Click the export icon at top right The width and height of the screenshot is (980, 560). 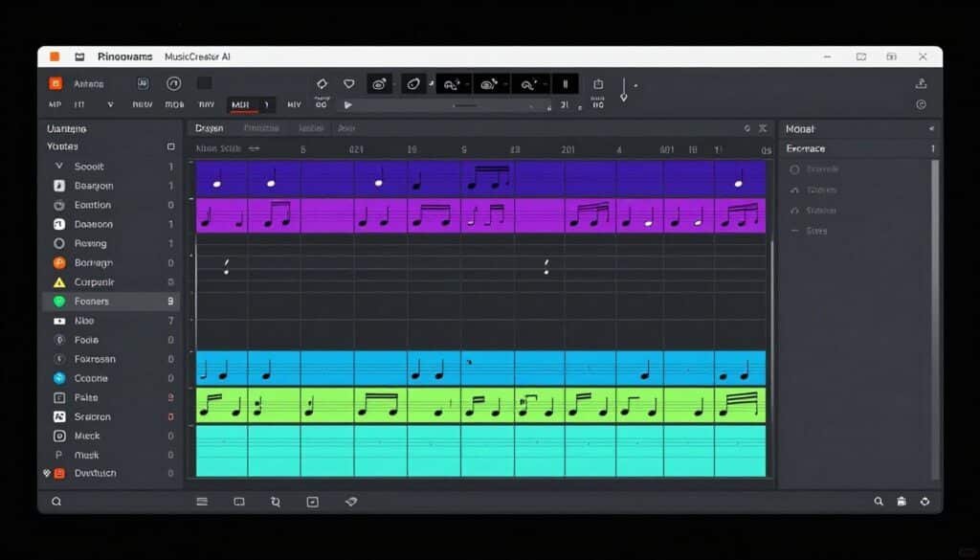pyautogui.click(x=921, y=83)
